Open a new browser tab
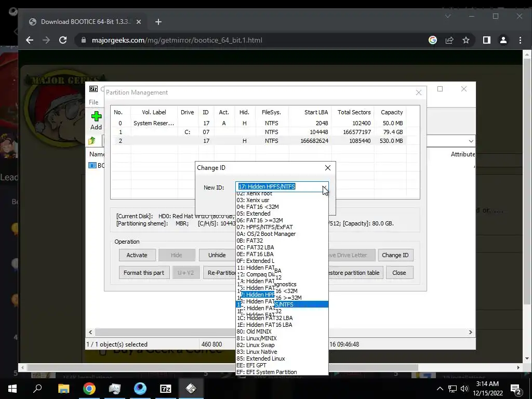Viewport: 532px width, 399px height. point(158,22)
